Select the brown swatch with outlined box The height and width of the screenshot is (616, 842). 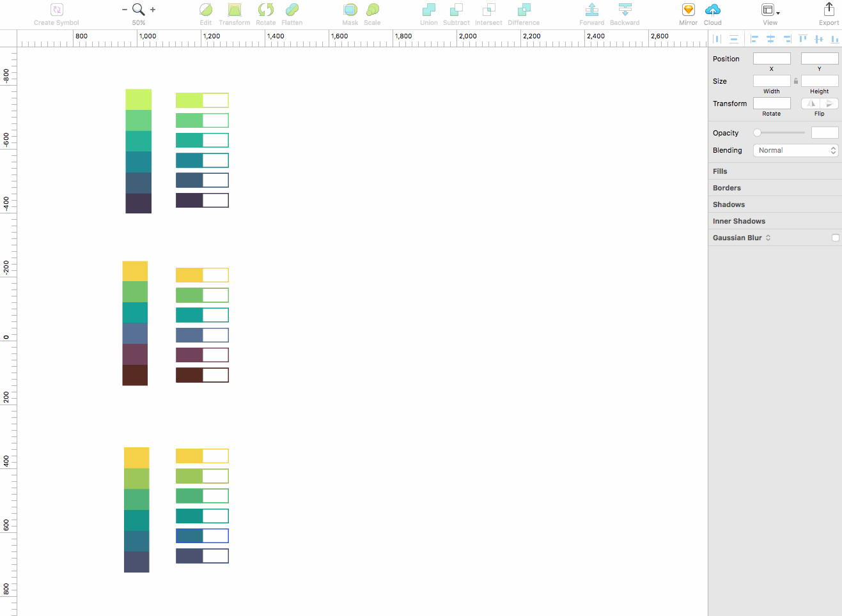[x=202, y=375]
